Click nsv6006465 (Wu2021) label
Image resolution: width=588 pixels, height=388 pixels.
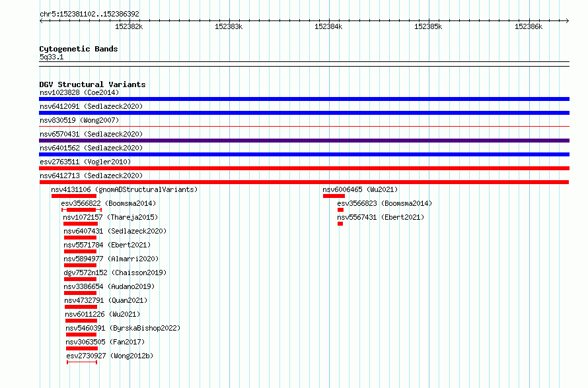[360, 189]
